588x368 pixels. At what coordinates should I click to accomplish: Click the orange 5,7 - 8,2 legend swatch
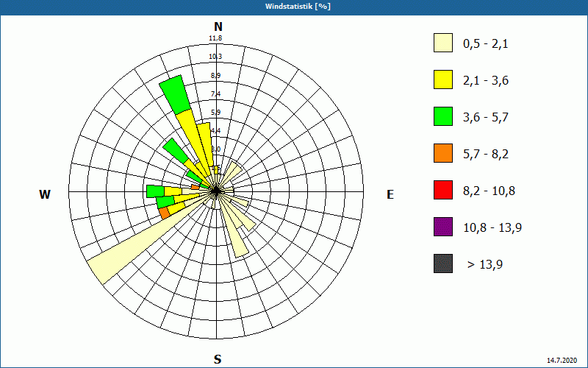point(443,153)
